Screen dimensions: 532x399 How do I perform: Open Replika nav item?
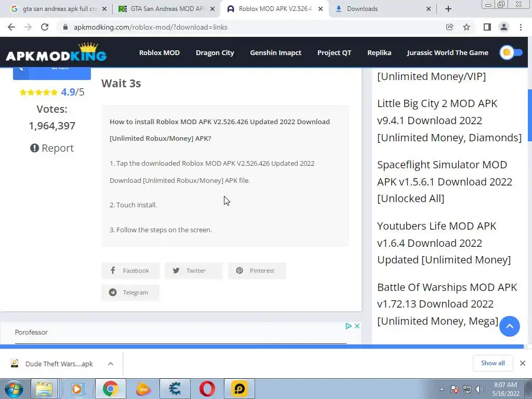pos(379,52)
